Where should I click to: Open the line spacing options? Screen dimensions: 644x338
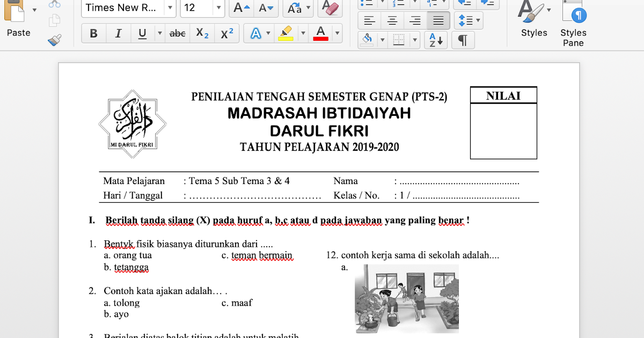click(x=466, y=20)
